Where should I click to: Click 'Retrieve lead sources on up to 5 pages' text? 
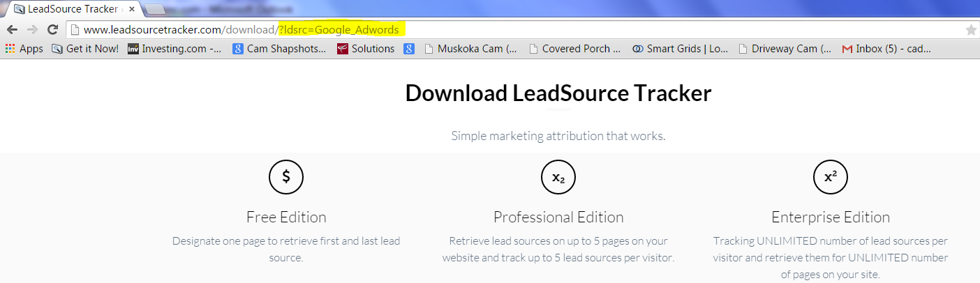558,249
